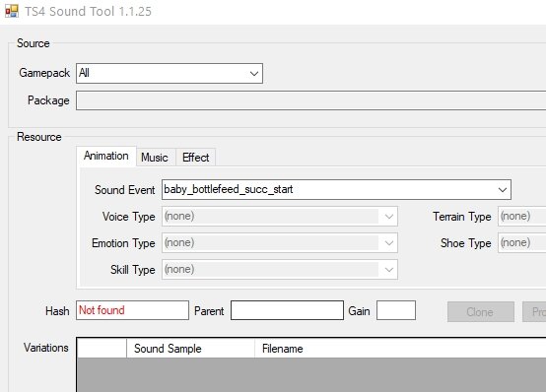The height and width of the screenshot is (392, 546).
Task: Open the Voice Type dropdown
Action: point(280,217)
